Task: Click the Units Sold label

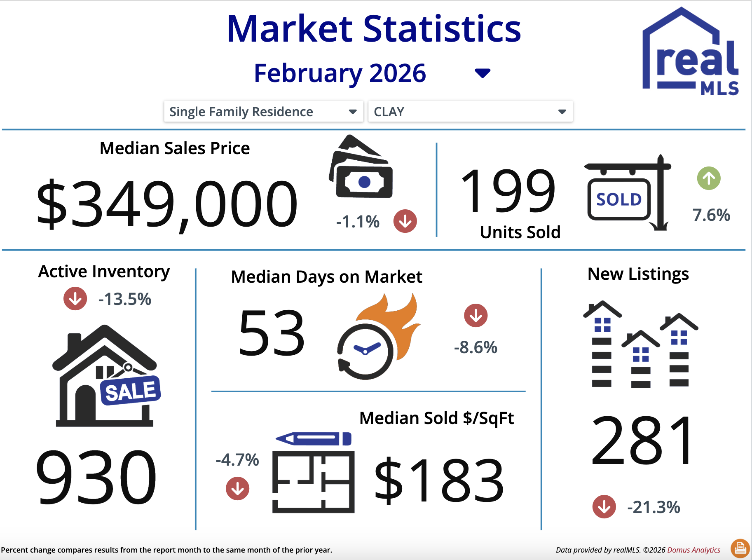Action: 520,232
